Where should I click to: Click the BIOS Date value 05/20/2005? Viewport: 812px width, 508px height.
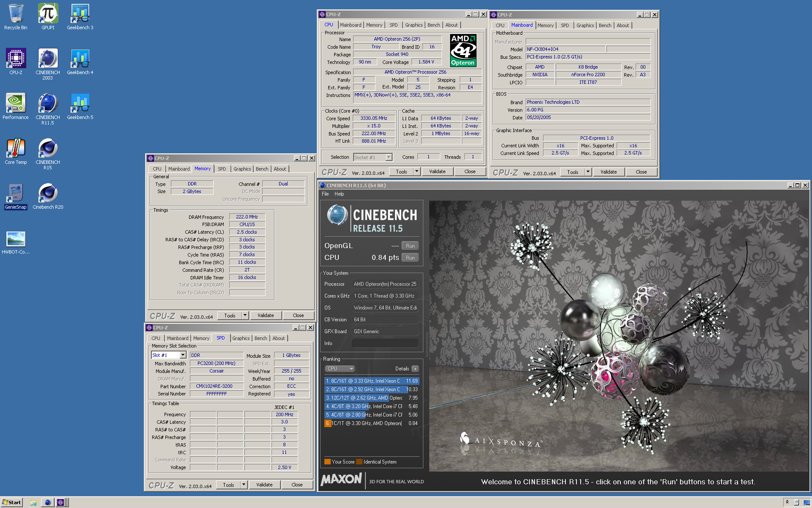pos(588,117)
